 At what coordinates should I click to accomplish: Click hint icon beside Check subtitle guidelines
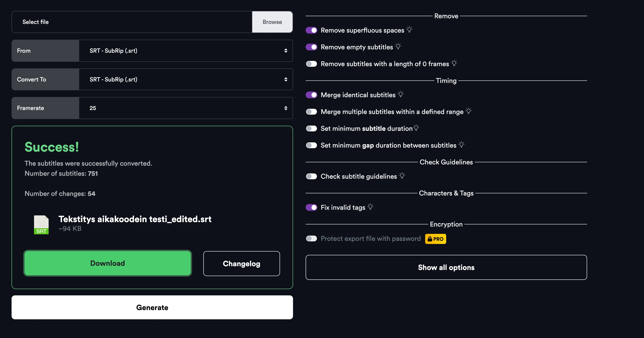(402, 176)
